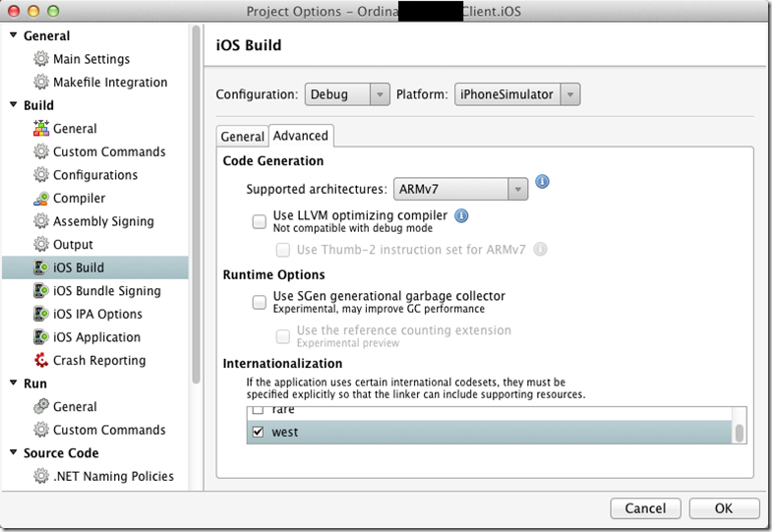Click the Crash Reporting bug icon
This screenshot has height=532, width=772.
[41, 361]
